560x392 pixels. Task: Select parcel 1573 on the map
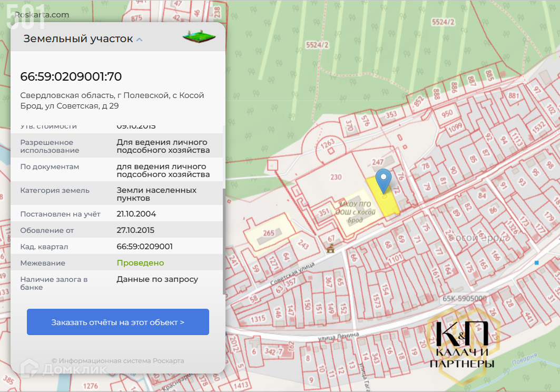[x=377, y=300]
